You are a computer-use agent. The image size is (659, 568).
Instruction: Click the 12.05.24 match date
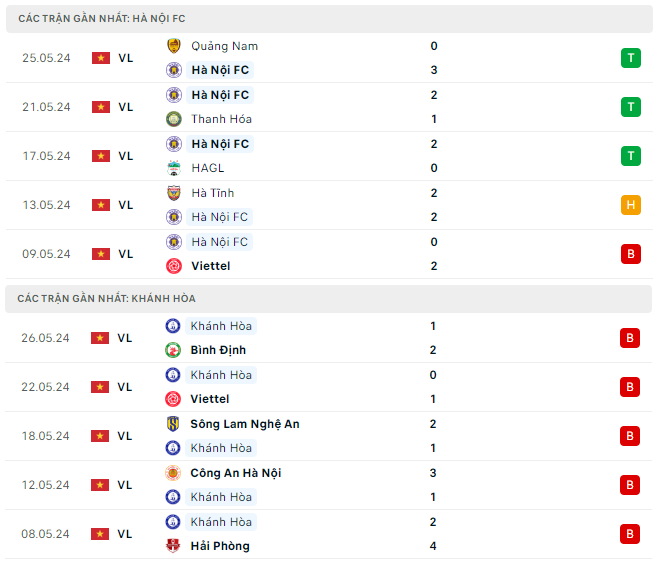point(46,485)
